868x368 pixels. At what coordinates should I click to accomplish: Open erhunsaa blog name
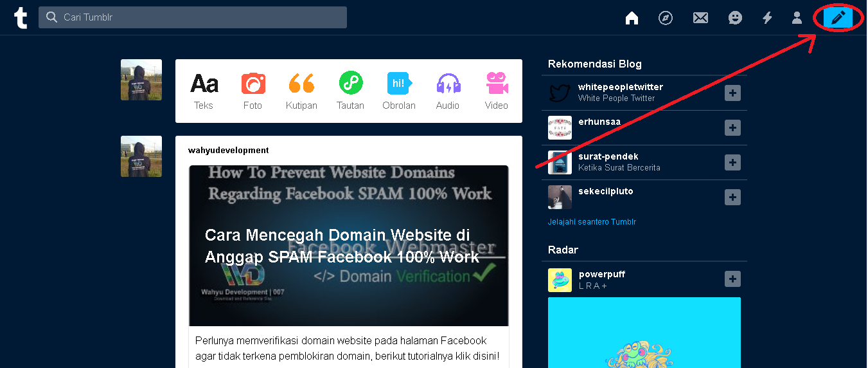pyautogui.click(x=599, y=122)
